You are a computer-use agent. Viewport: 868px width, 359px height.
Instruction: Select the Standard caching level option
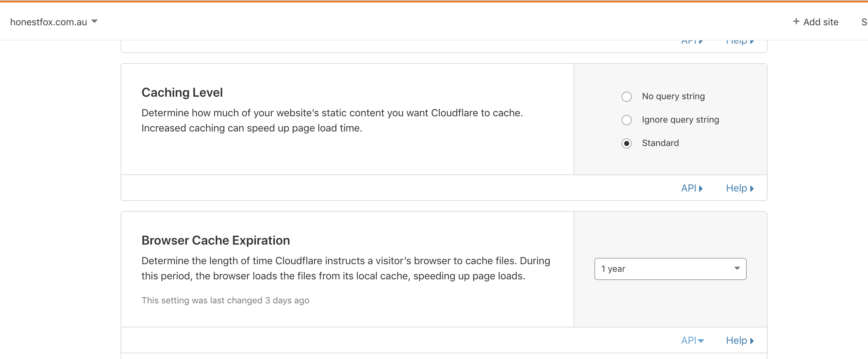626,143
